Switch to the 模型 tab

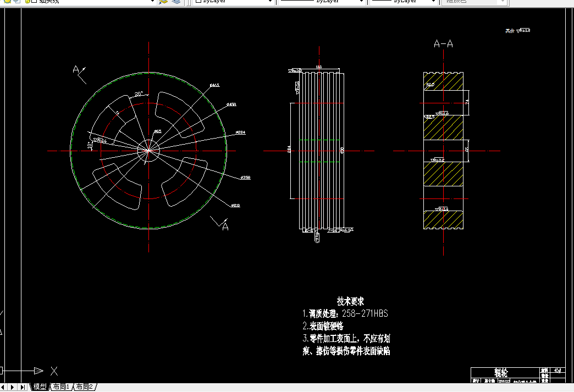pos(40,387)
